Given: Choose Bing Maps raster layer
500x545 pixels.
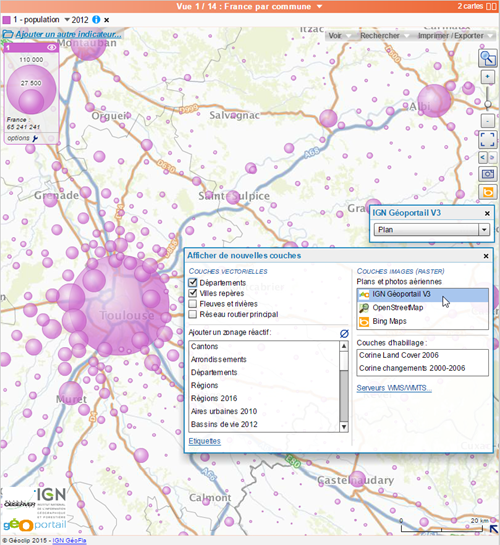Looking at the screenshot, I should click(423, 322).
